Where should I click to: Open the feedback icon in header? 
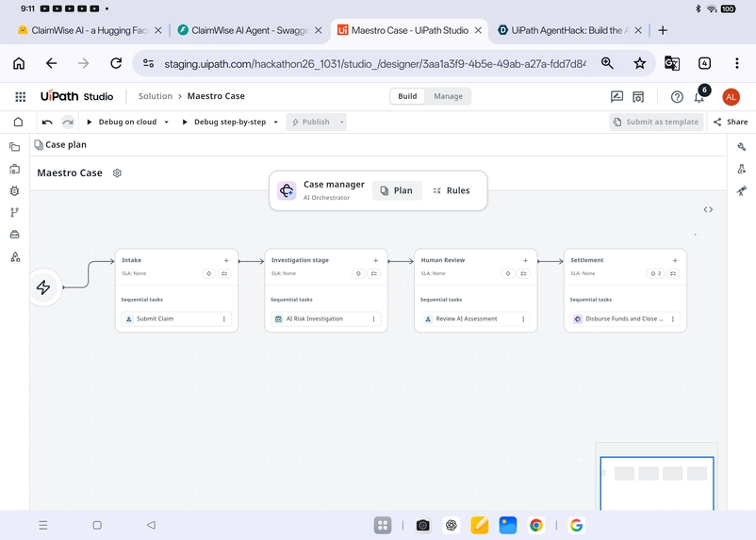[x=616, y=97]
